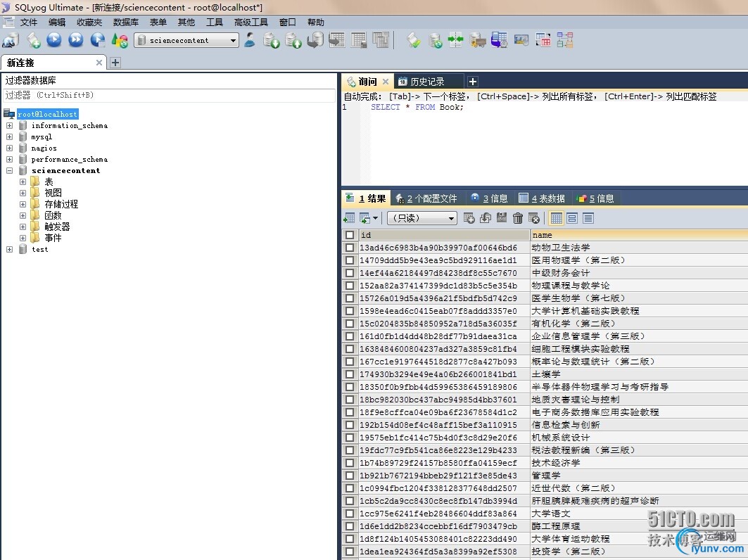
Task: Click execute and edit resultset icon
Action: point(97,40)
